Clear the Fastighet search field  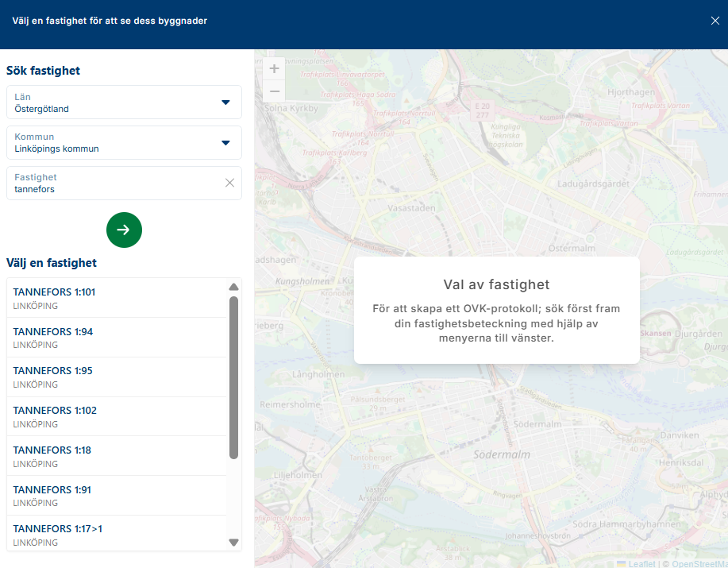(x=229, y=183)
